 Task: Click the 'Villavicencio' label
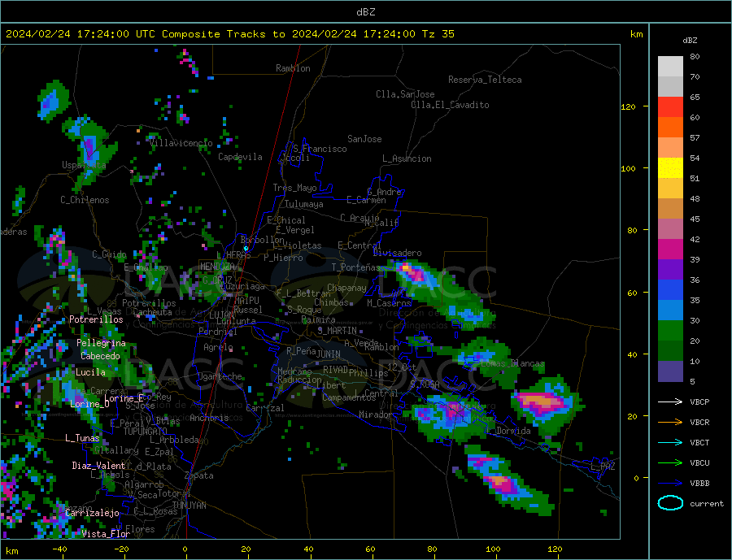click(181, 143)
